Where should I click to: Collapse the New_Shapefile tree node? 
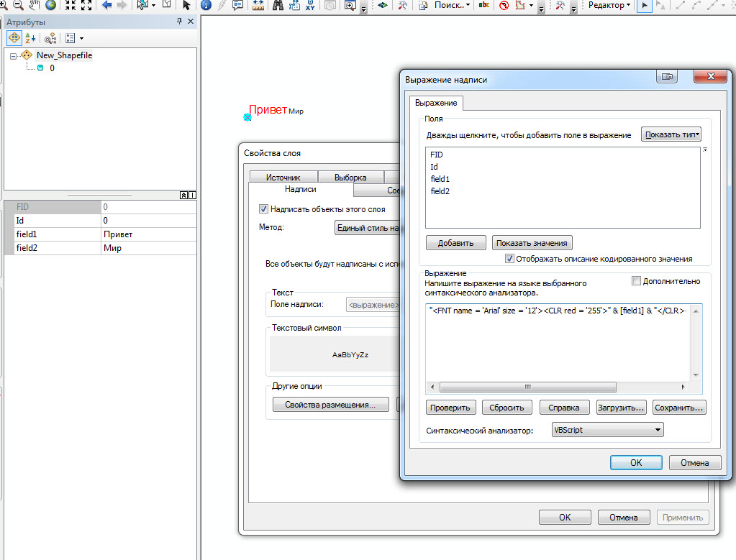pos(13,56)
